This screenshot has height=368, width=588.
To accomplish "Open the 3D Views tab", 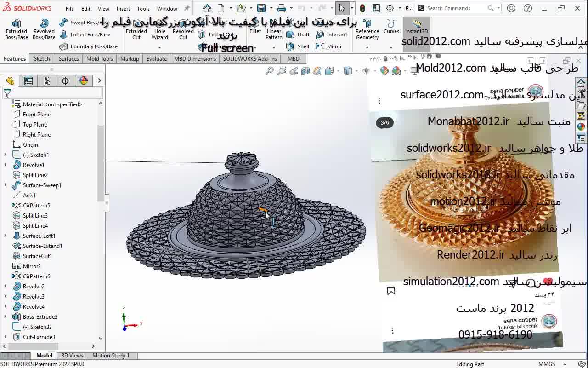I will pyautogui.click(x=72, y=356).
